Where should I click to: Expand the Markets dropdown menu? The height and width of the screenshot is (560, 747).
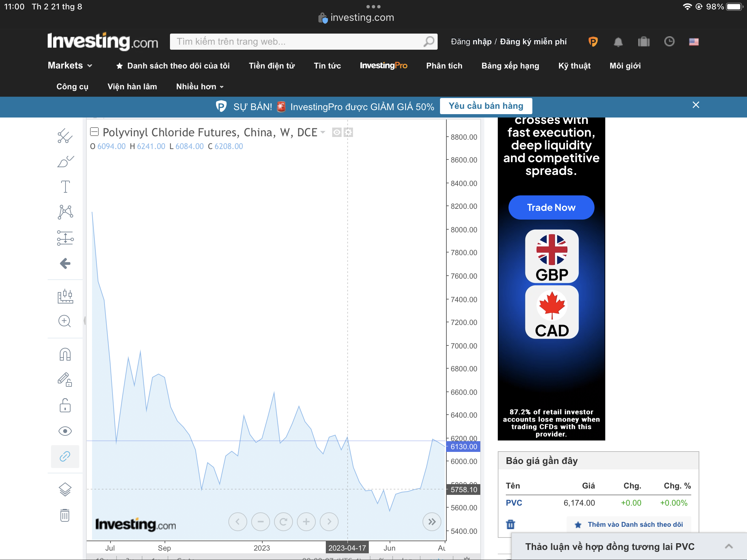[x=70, y=65]
